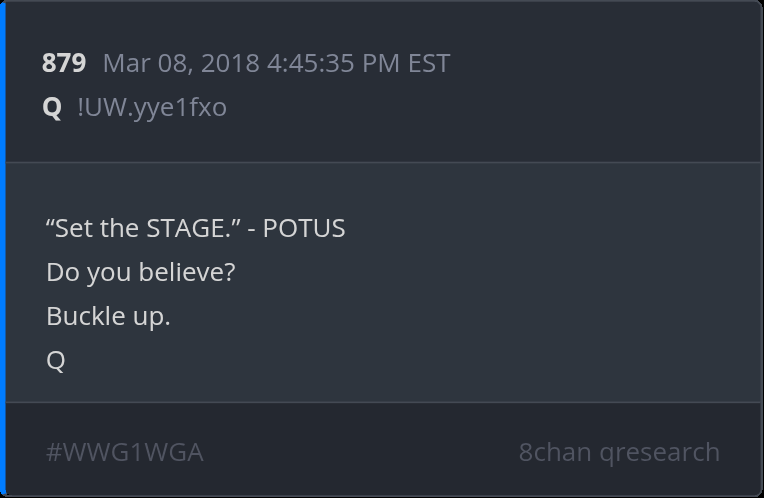Click the PM marker in the timestamp

pos(383,63)
